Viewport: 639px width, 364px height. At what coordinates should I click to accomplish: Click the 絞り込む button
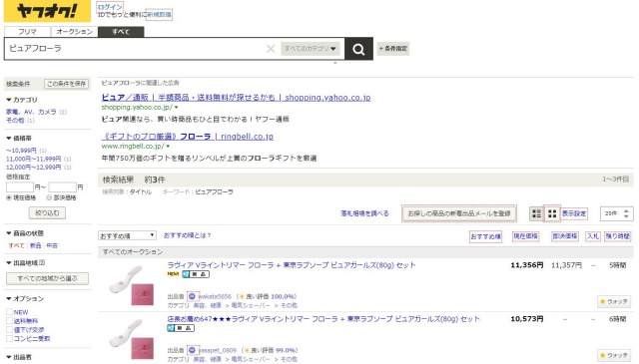click(47, 213)
